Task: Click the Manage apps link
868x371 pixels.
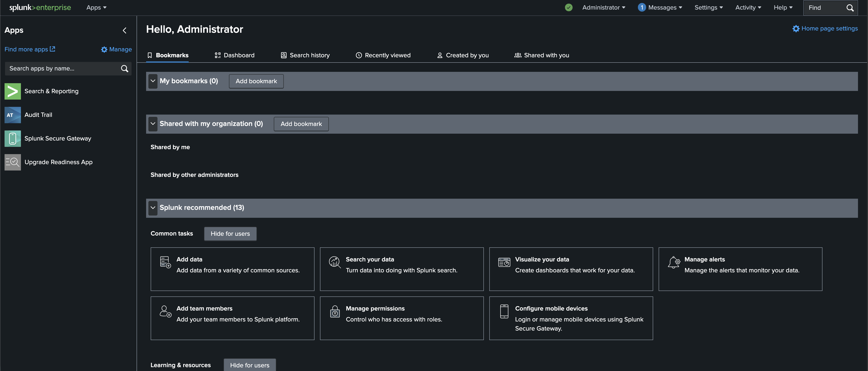Action: click(x=116, y=50)
